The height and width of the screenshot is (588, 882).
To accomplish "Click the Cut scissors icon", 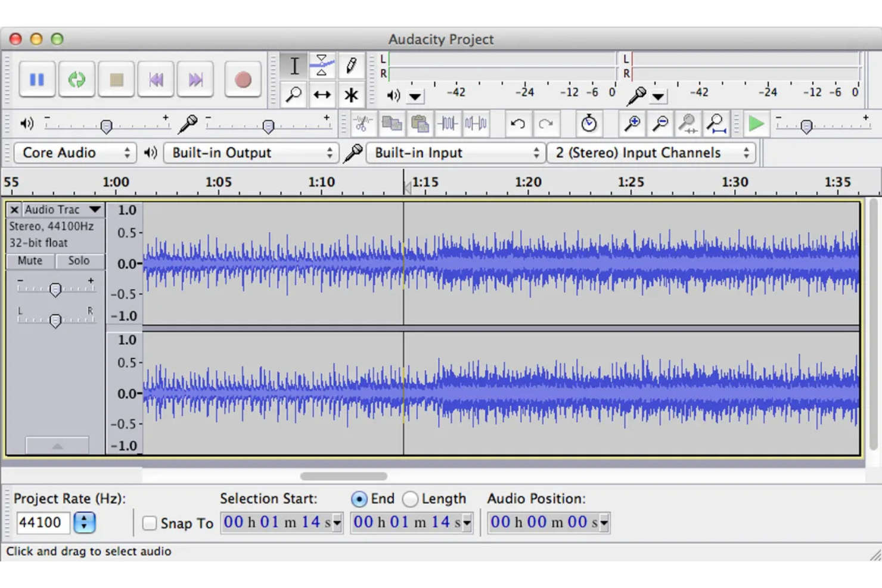I will tap(362, 124).
